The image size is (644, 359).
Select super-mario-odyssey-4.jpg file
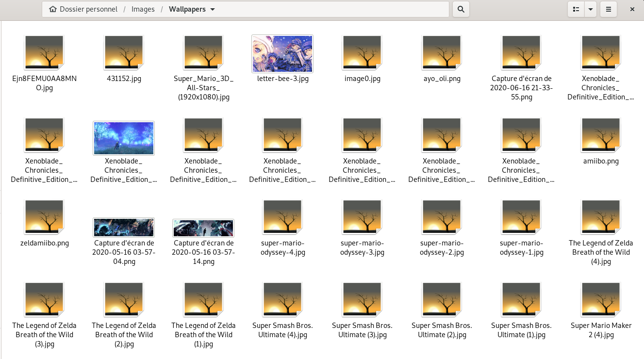[283, 218]
